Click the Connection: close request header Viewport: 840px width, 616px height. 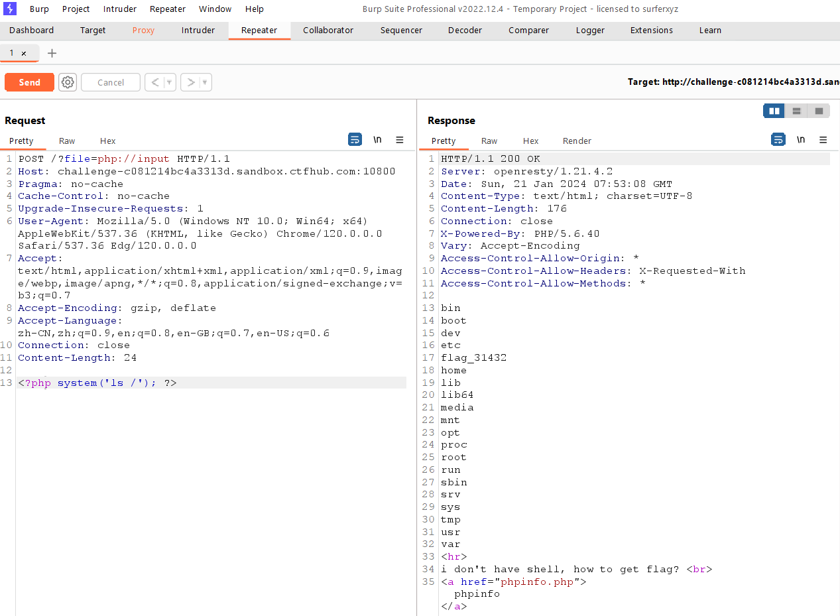click(x=74, y=345)
